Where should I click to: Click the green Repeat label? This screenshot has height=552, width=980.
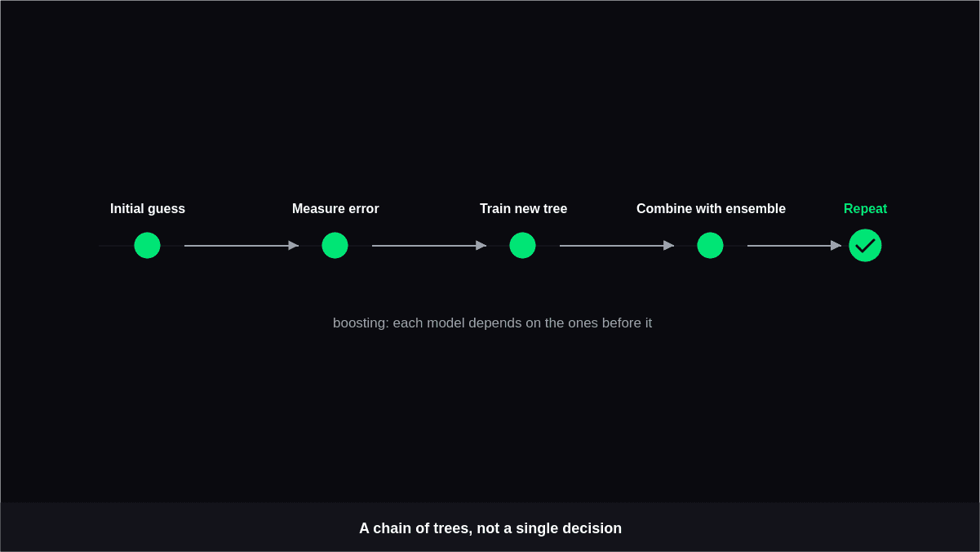865,208
